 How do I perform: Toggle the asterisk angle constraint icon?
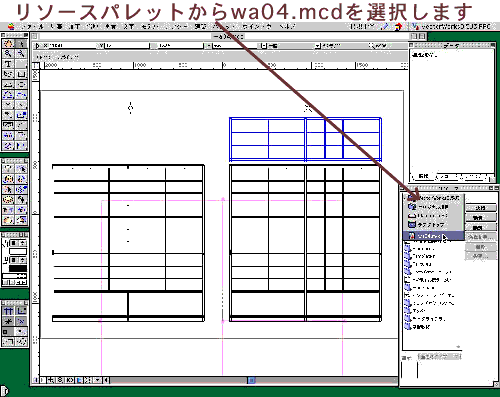(8, 321)
